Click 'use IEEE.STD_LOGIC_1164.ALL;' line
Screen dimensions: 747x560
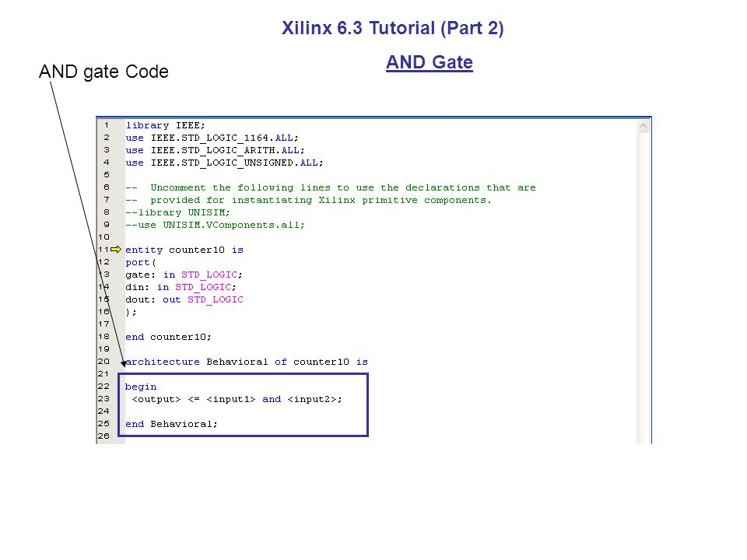point(212,138)
